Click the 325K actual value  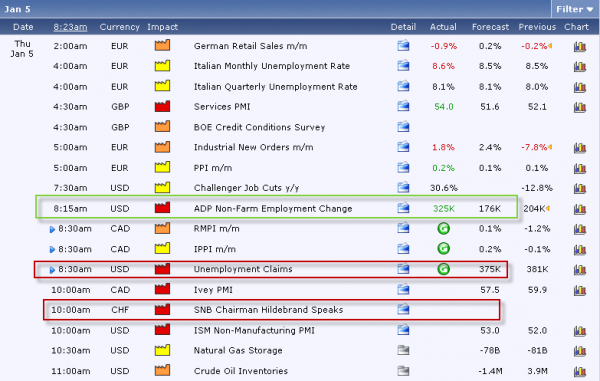click(444, 208)
